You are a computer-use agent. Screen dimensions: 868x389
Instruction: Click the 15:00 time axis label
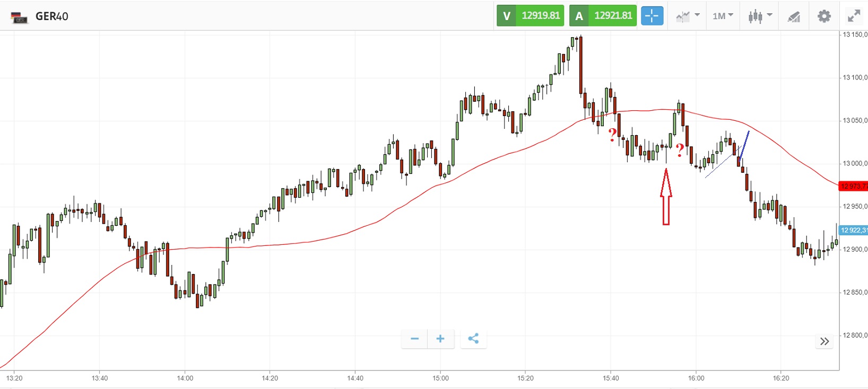tap(440, 378)
